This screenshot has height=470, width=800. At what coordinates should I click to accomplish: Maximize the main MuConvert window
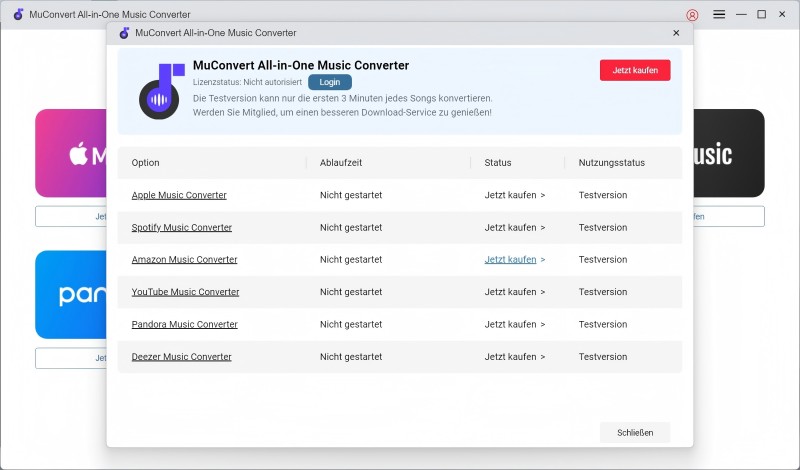pyautogui.click(x=761, y=14)
